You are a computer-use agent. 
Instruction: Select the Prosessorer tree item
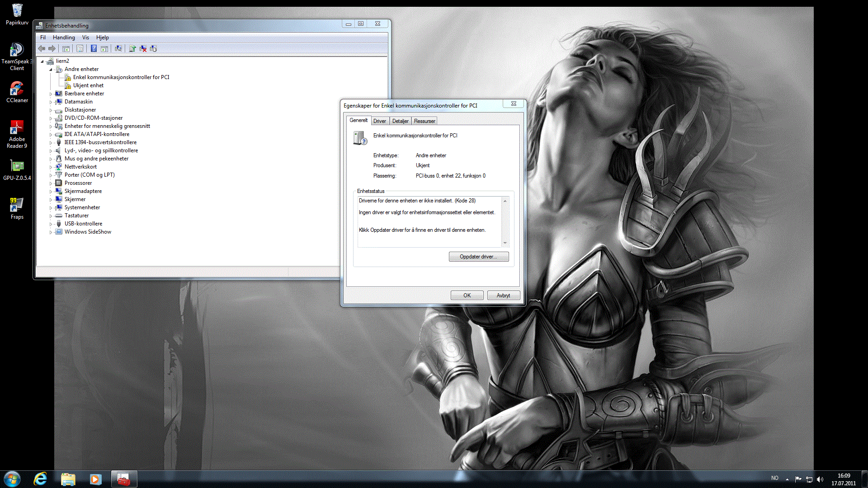click(78, 183)
